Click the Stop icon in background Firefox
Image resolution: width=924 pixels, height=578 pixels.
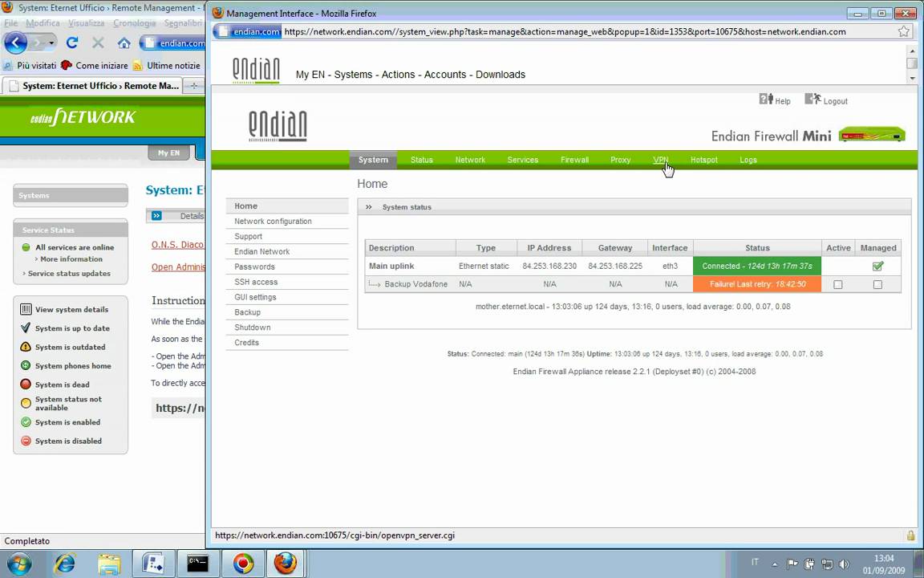98,43
